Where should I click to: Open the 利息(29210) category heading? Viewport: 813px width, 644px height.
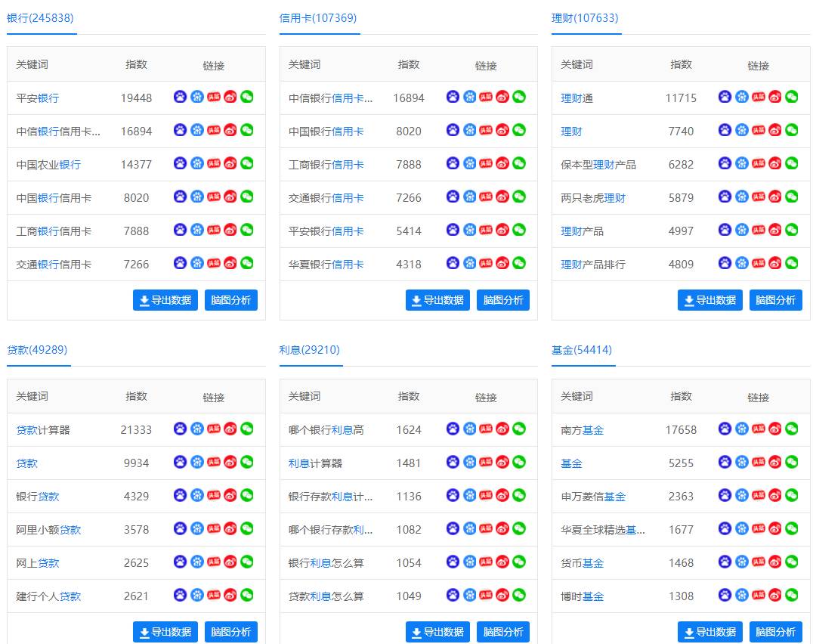[310, 350]
